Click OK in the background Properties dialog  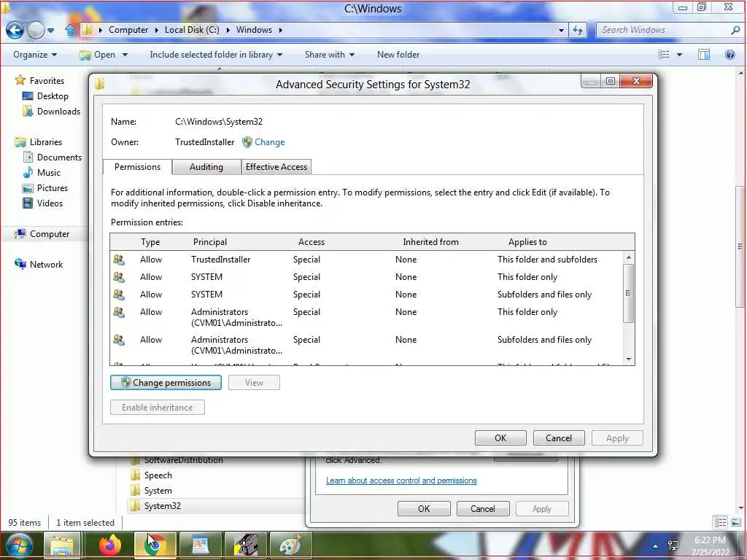point(424,508)
